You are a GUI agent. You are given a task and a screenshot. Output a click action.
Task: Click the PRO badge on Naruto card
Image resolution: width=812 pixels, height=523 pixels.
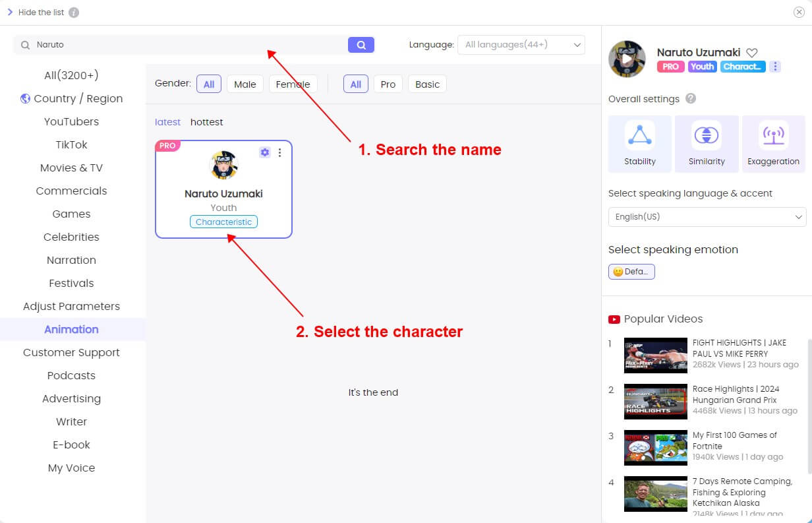[x=167, y=146]
